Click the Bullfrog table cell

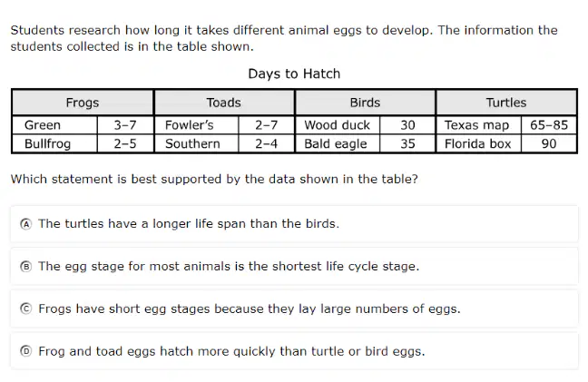[54, 143]
